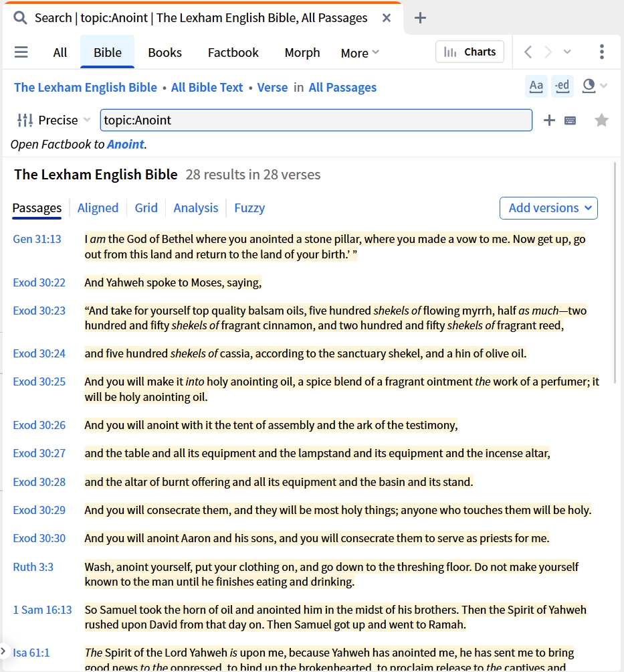Select the Bible search tab
Screen dimensions: 624x672
[108, 52]
